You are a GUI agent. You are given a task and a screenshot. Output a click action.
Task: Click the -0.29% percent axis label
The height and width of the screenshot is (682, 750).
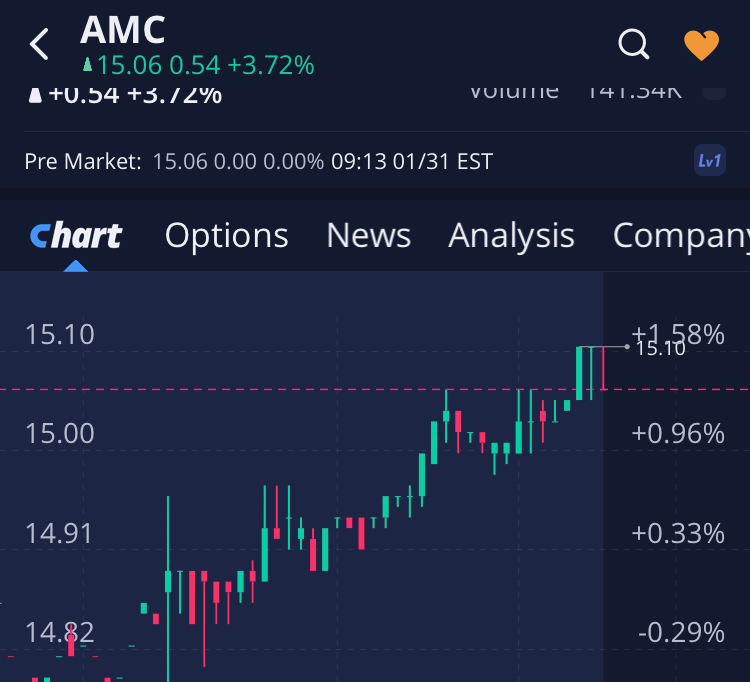pos(681,632)
